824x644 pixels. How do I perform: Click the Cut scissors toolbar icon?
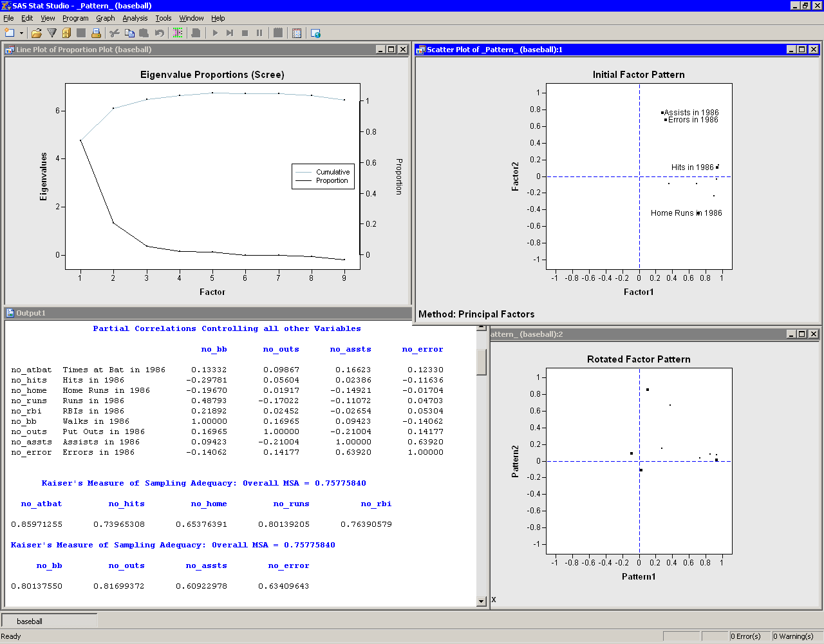pyautogui.click(x=115, y=33)
